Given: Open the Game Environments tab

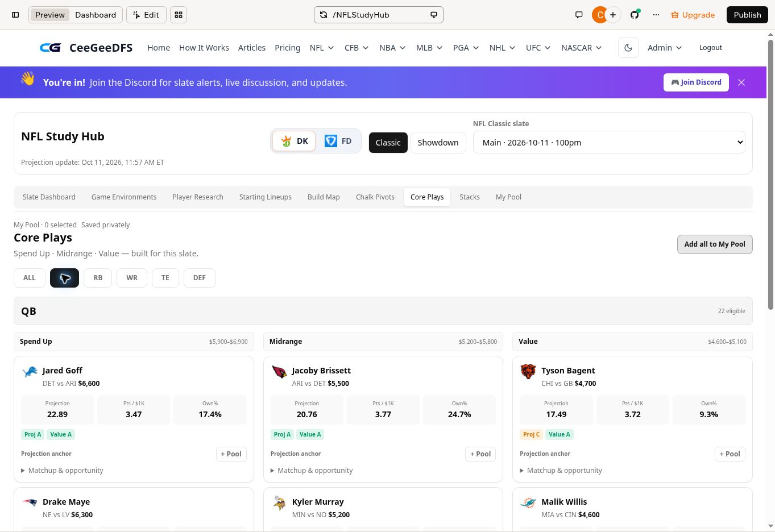Looking at the screenshot, I should pyautogui.click(x=124, y=197).
